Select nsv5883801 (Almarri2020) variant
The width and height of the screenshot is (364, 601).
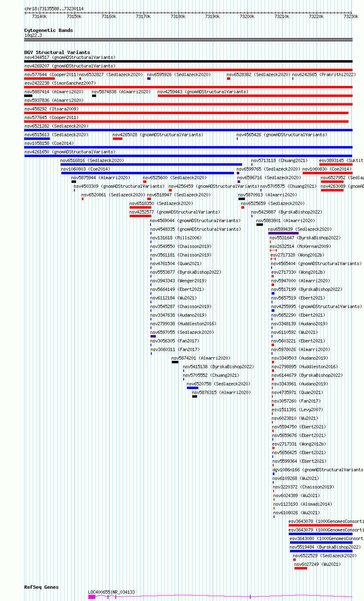pos(285,221)
